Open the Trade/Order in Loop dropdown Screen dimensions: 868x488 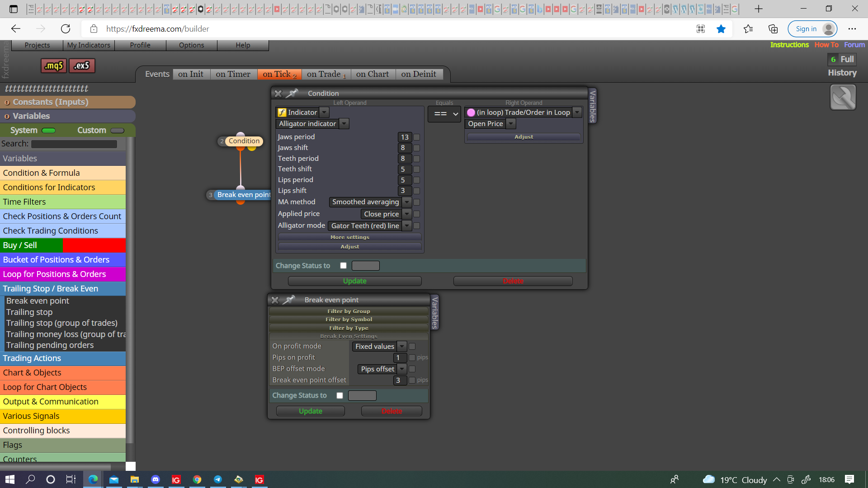pos(577,113)
